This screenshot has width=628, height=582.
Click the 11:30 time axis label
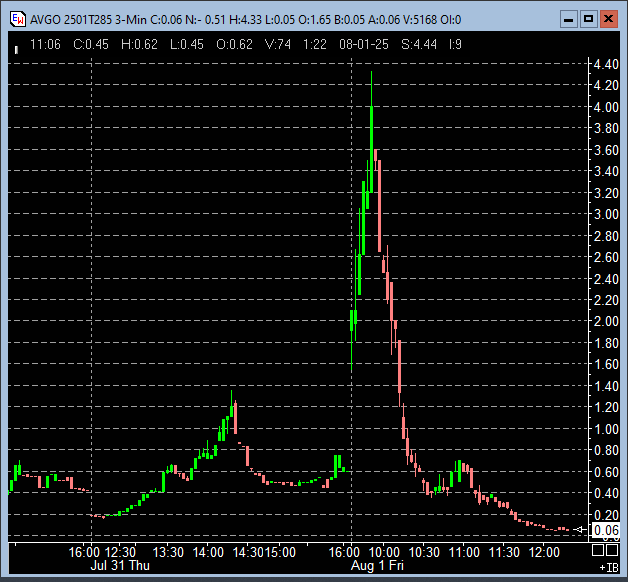504,552
